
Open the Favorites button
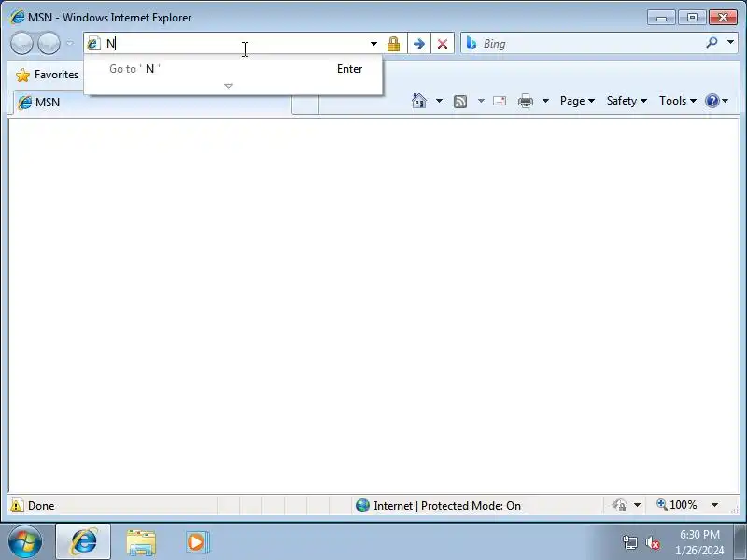pyautogui.click(x=48, y=75)
